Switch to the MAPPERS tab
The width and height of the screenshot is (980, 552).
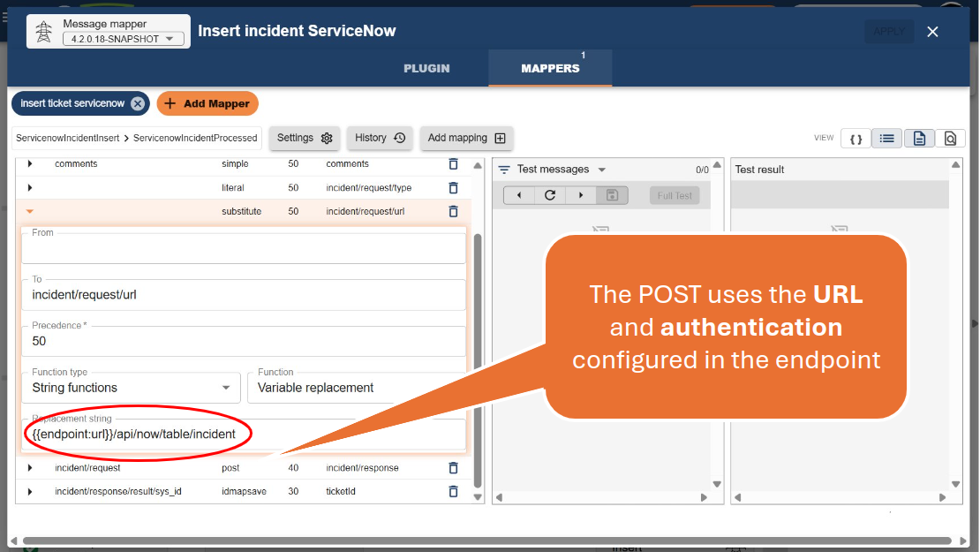click(549, 68)
